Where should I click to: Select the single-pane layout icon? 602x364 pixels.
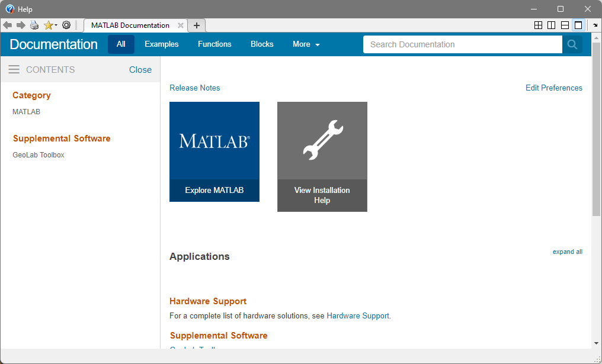578,25
